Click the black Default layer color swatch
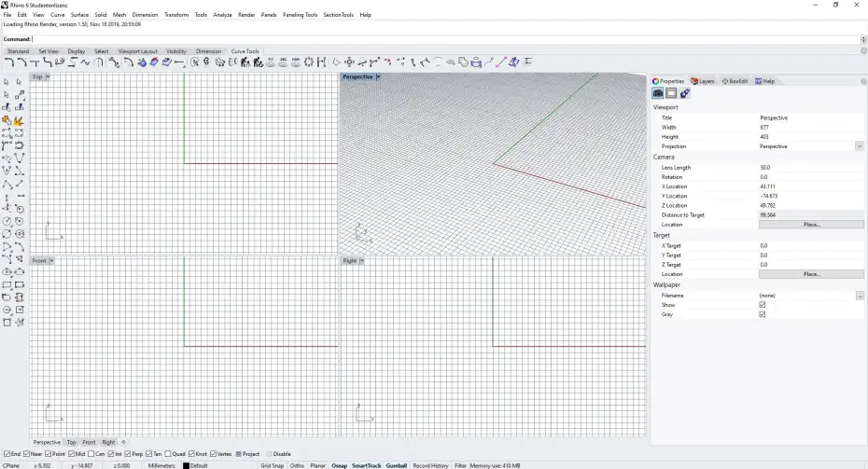The width and height of the screenshot is (868, 469). click(x=186, y=465)
